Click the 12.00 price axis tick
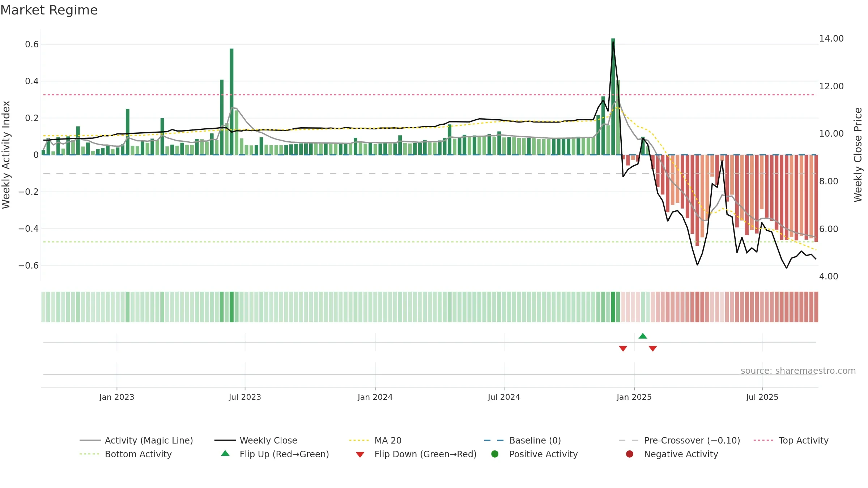 click(x=831, y=86)
